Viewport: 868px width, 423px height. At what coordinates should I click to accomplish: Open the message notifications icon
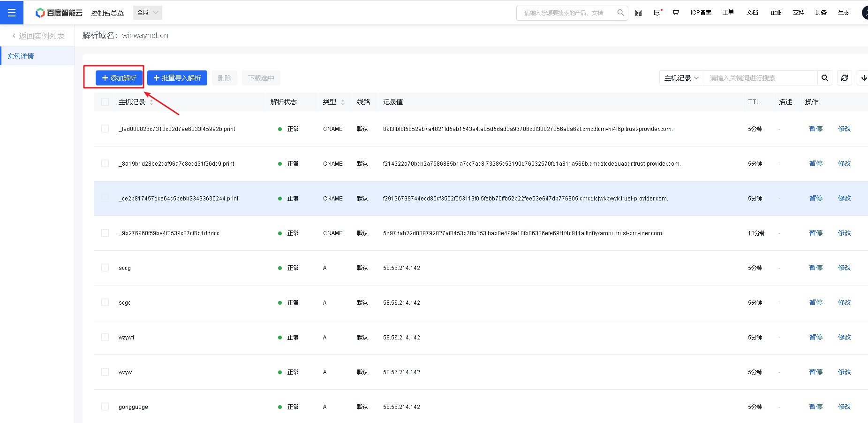[657, 13]
